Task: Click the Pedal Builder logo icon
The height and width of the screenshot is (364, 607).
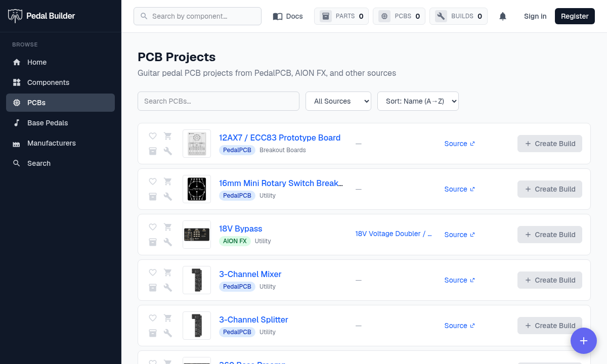Action: 15,16
